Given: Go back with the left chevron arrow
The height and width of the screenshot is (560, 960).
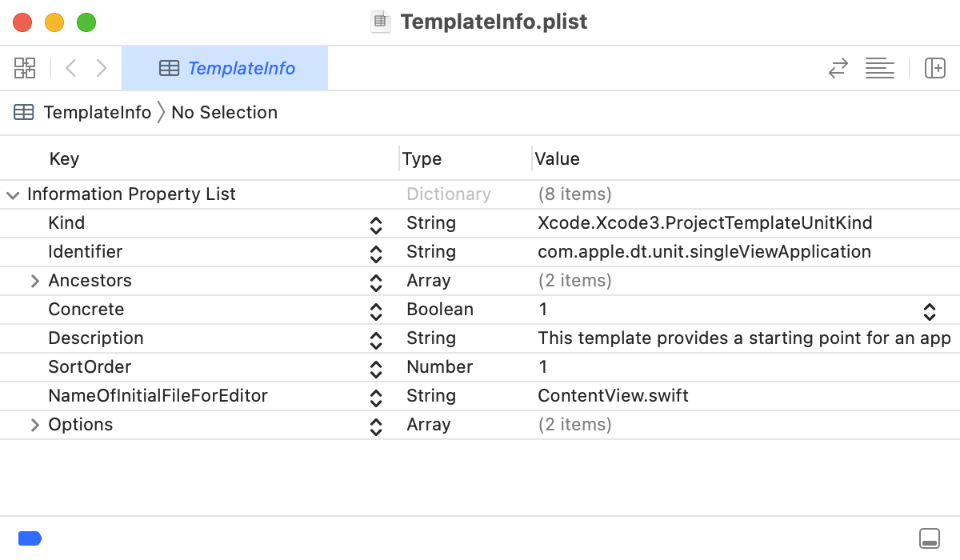Looking at the screenshot, I should pos(70,68).
